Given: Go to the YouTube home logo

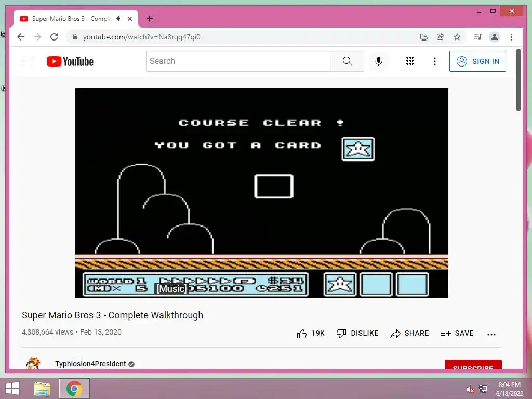Looking at the screenshot, I should coord(70,61).
